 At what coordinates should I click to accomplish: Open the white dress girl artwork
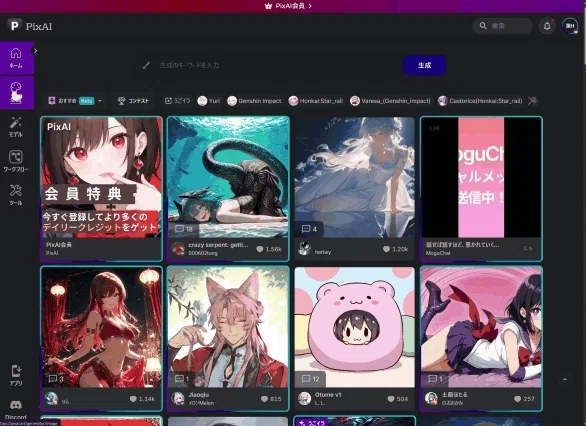355,177
